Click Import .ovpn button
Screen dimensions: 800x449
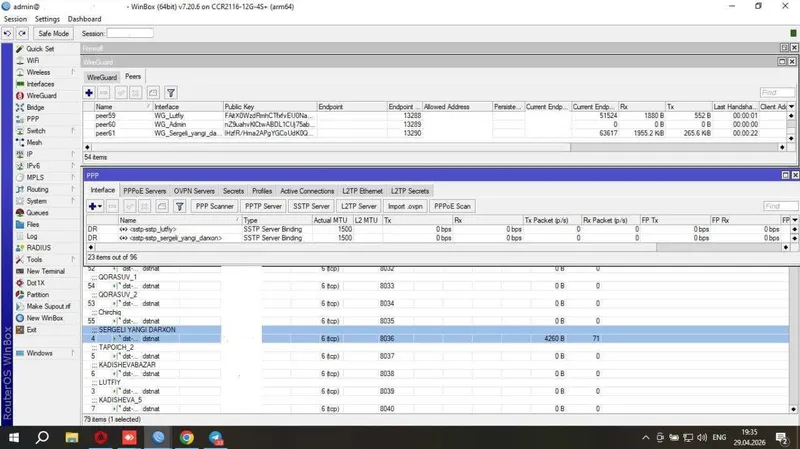click(405, 207)
